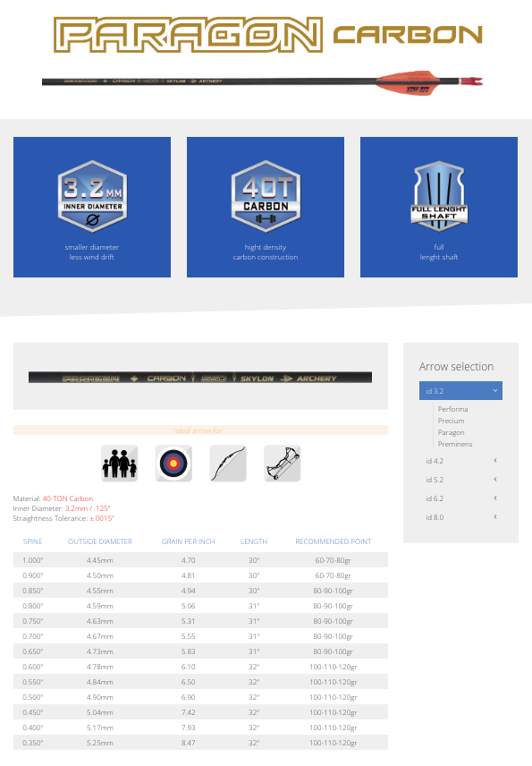The image size is (532, 766).
Task: Click the 0.450" spine cell
Action: (x=33, y=712)
